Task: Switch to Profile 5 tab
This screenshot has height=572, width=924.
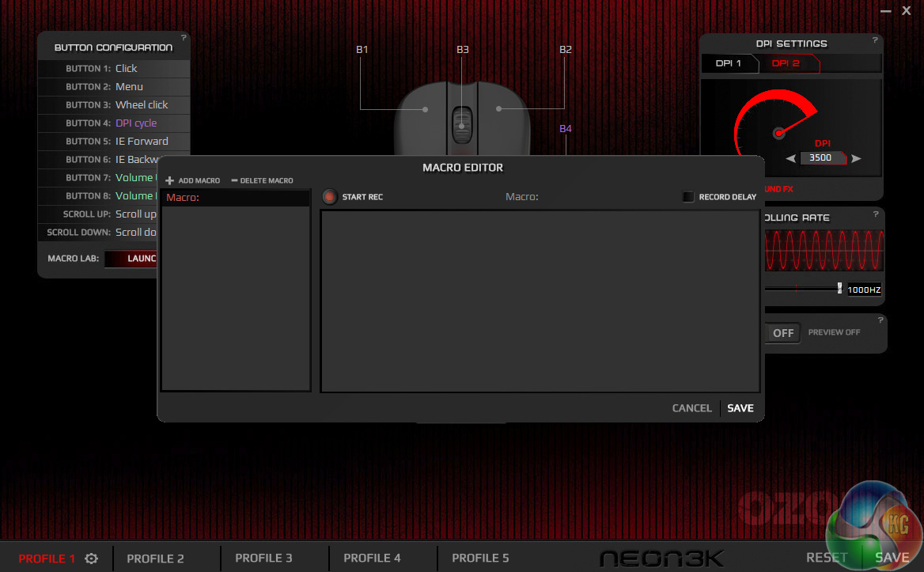Action: tap(480, 558)
